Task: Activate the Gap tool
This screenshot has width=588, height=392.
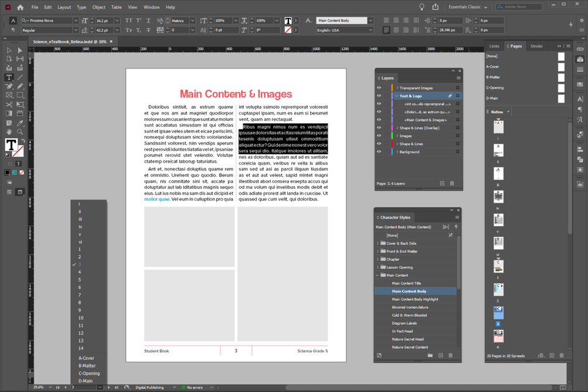Action: (x=20, y=59)
